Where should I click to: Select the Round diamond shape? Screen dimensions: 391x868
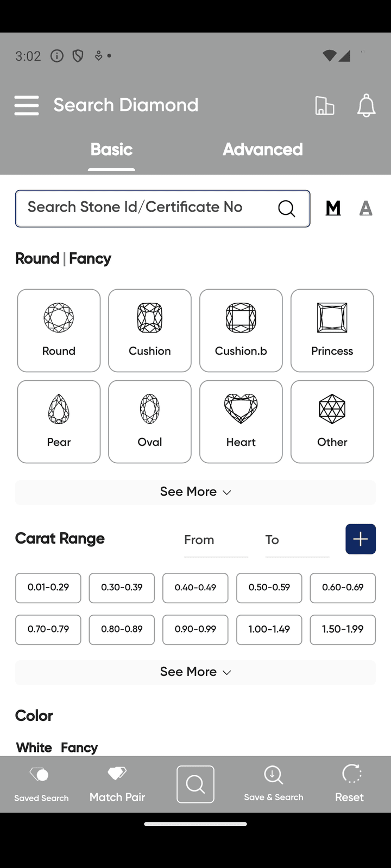(59, 330)
